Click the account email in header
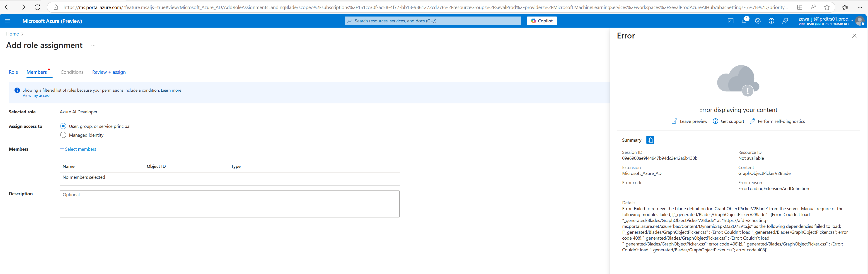This screenshot has width=868, height=274. pos(825,19)
